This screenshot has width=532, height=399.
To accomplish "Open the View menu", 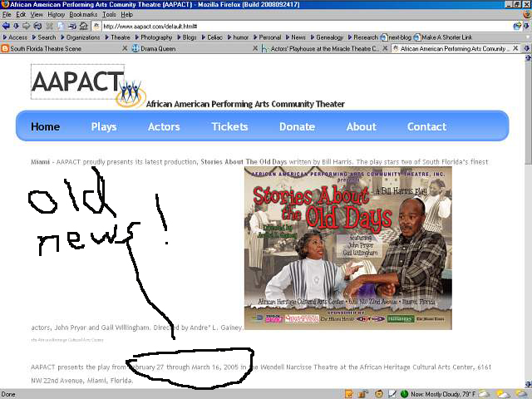I will point(37,15).
